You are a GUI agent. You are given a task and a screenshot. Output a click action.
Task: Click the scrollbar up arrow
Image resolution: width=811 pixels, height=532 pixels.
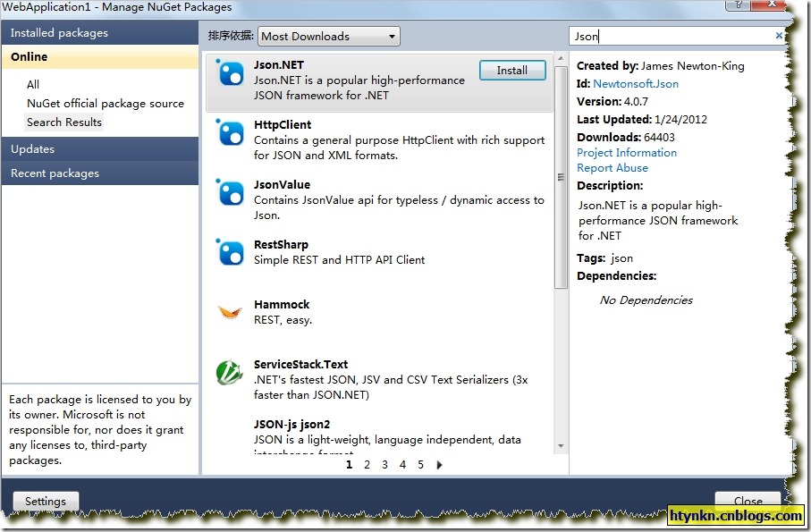(561, 59)
